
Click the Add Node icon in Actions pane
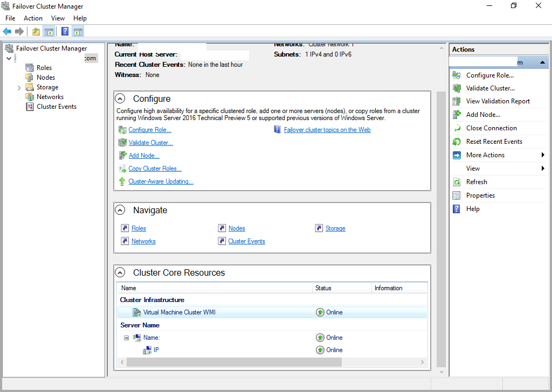[457, 115]
